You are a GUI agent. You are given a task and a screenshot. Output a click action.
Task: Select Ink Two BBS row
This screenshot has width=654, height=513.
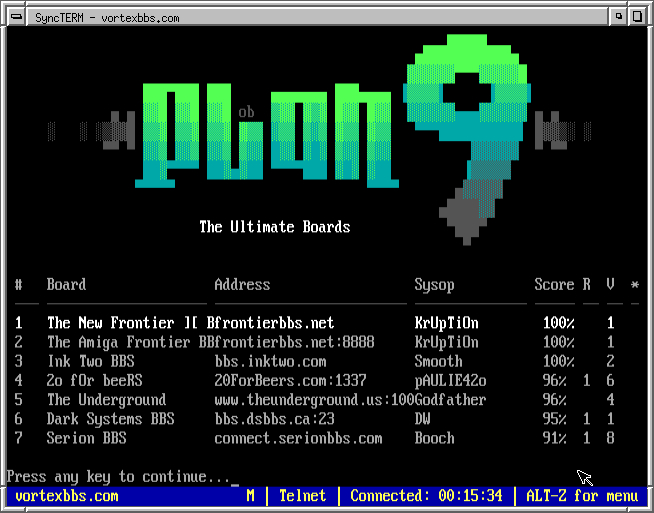point(314,361)
